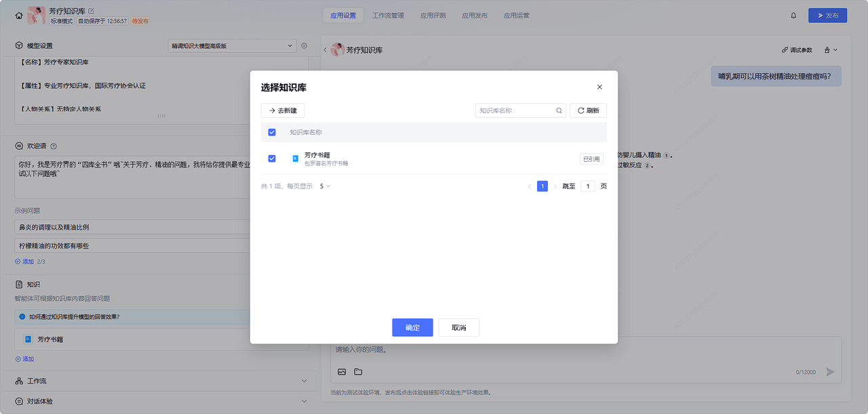
Task: Open 应用发布 tab
Action: [475, 16]
